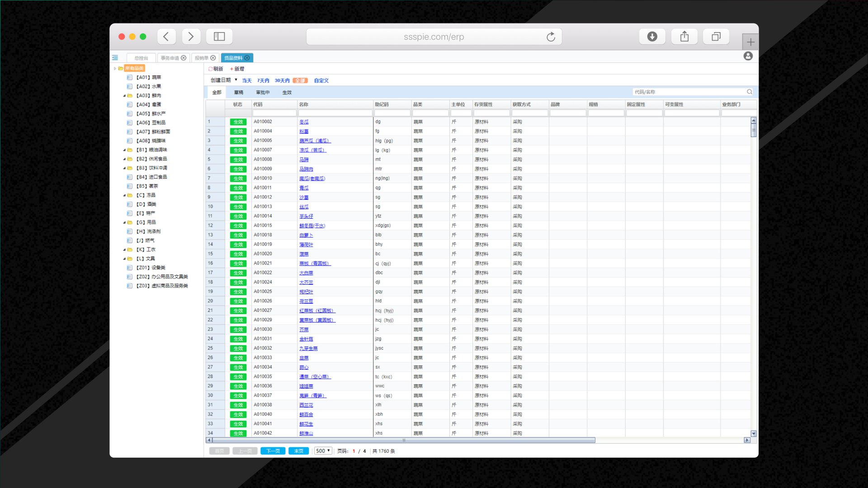Collapse the 【C】冻品 tree node arrow
The image size is (868, 488).
pos(124,195)
